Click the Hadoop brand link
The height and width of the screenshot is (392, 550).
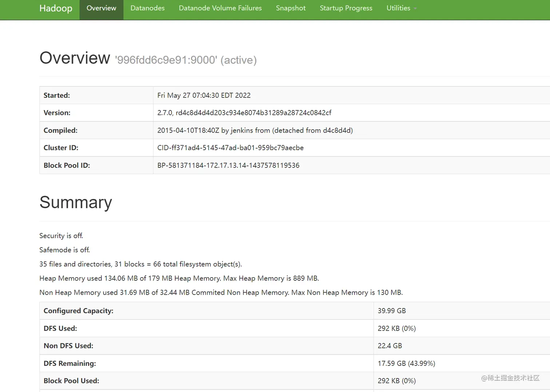pyautogui.click(x=56, y=8)
